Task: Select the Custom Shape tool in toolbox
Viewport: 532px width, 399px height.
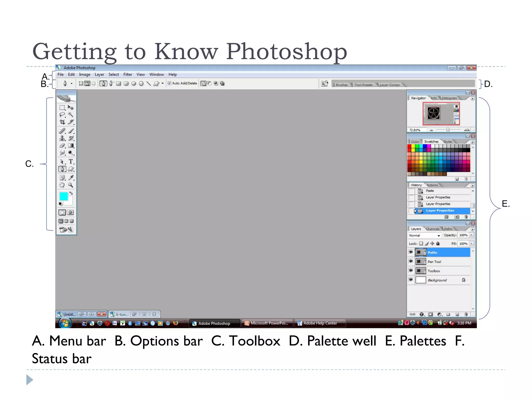Action: [71, 169]
